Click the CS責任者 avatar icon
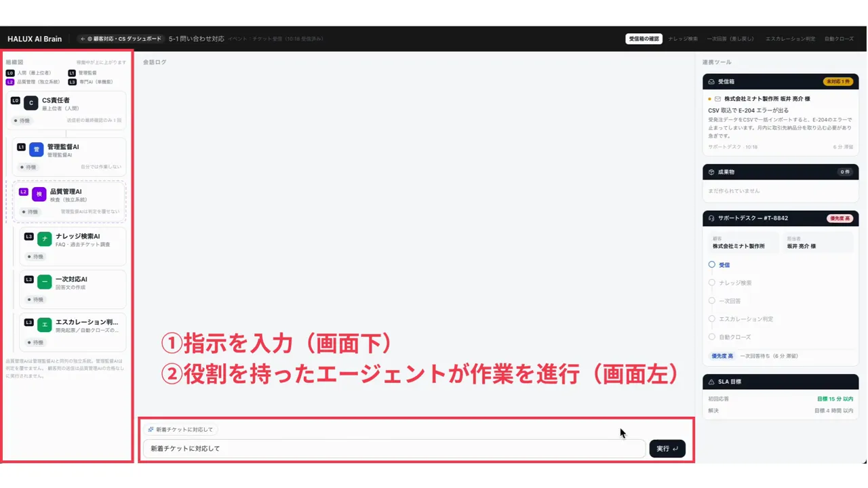868x488 pixels. [x=31, y=103]
